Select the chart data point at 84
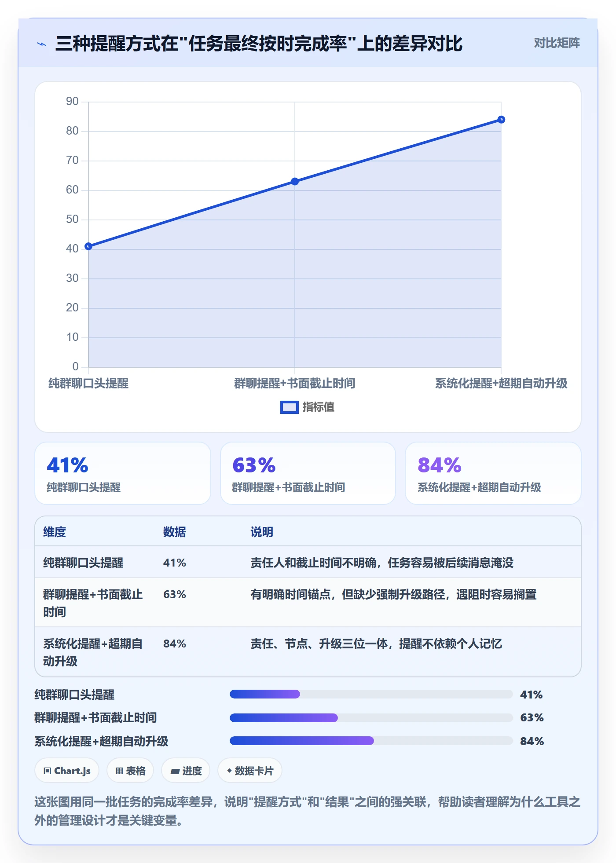Image resolution: width=616 pixels, height=863 pixels. [x=501, y=120]
